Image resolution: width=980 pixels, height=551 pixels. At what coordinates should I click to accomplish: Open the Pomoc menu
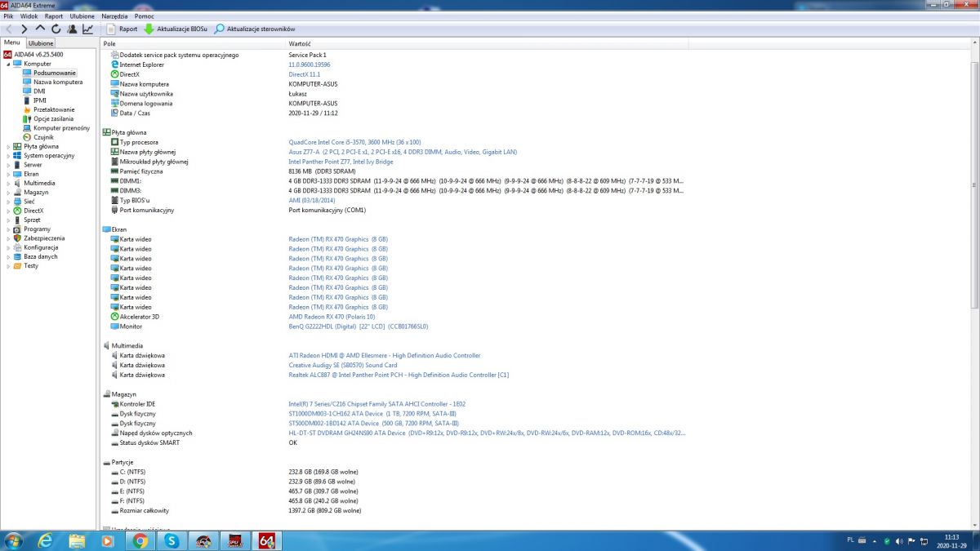click(x=144, y=16)
